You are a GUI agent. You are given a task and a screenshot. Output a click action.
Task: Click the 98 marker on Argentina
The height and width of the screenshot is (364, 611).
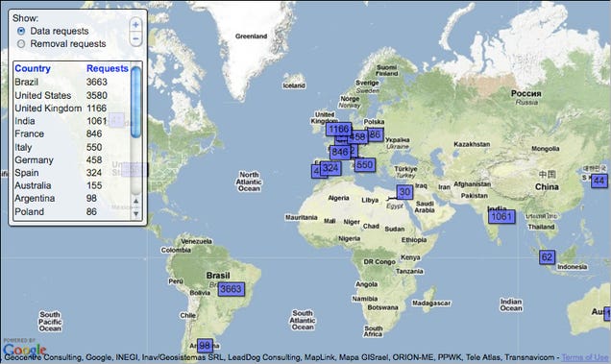click(205, 346)
